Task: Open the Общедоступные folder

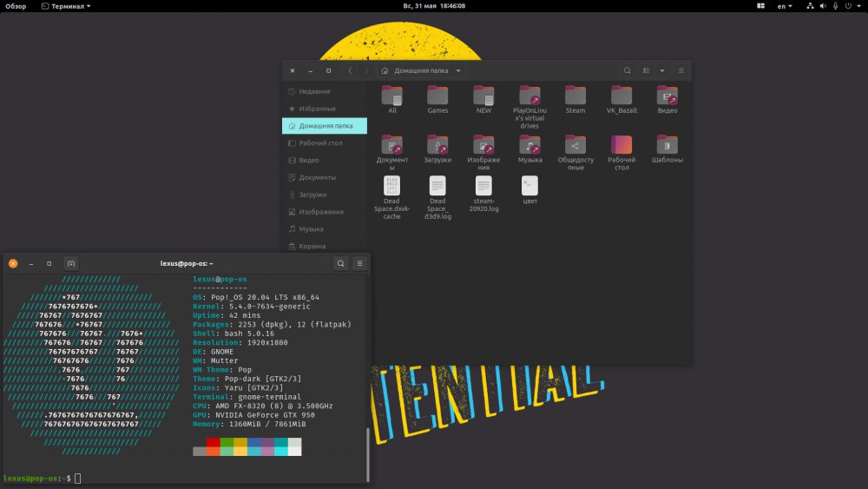Action: pos(575,153)
